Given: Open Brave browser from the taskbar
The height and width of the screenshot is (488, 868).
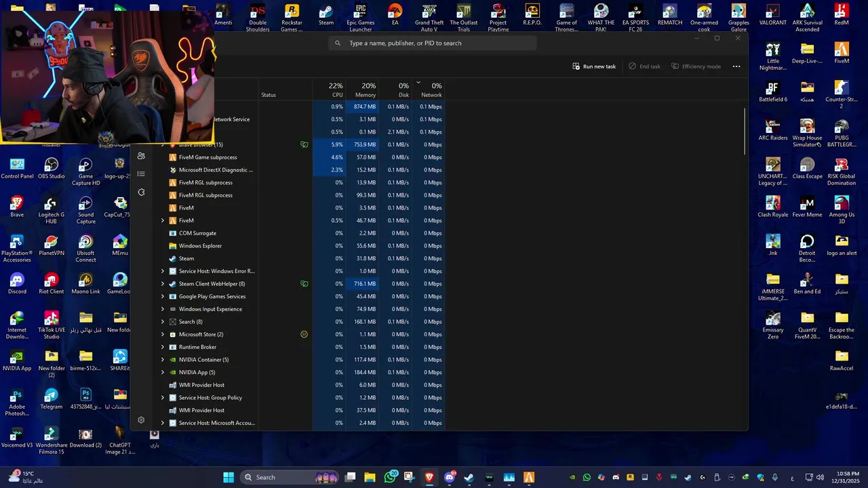Looking at the screenshot, I should (x=429, y=477).
